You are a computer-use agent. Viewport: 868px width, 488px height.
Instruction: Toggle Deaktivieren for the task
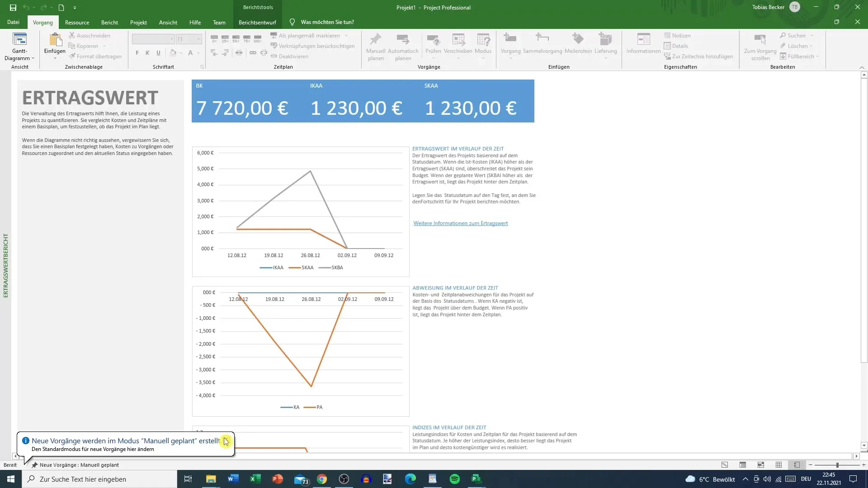[x=289, y=56]
